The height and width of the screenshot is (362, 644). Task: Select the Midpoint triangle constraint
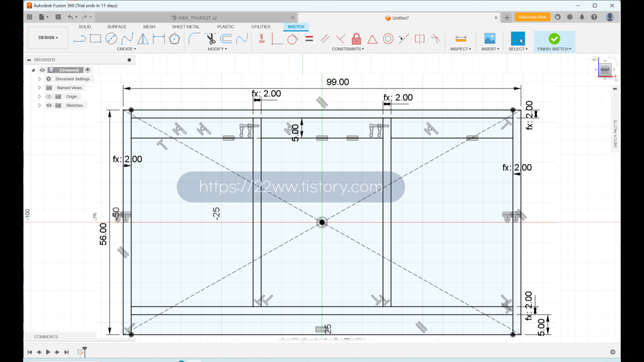(x=372, y=39)
